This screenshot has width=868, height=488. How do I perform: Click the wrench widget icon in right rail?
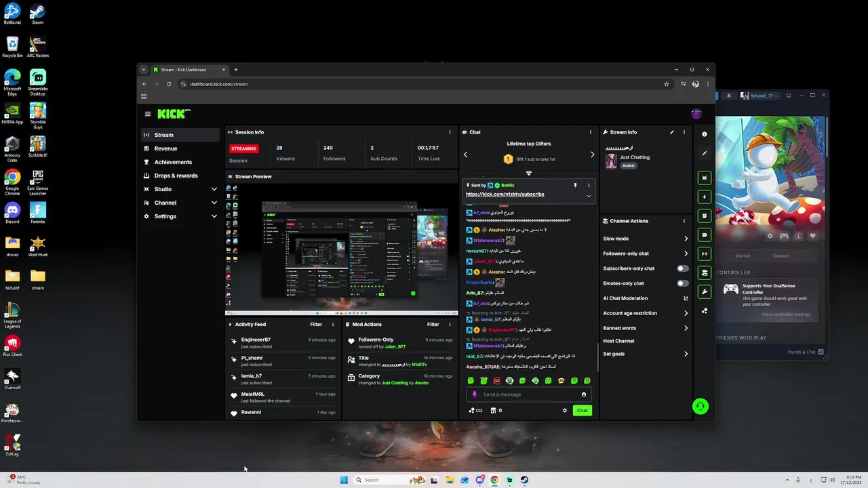pyautogui.click(x=705, y=292)
